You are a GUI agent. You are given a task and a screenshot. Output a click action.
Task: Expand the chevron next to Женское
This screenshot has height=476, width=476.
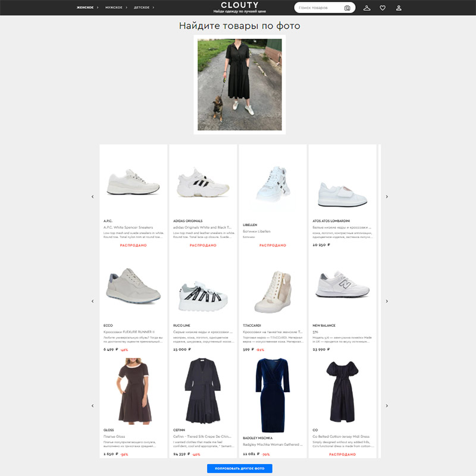tap(98, 7)
